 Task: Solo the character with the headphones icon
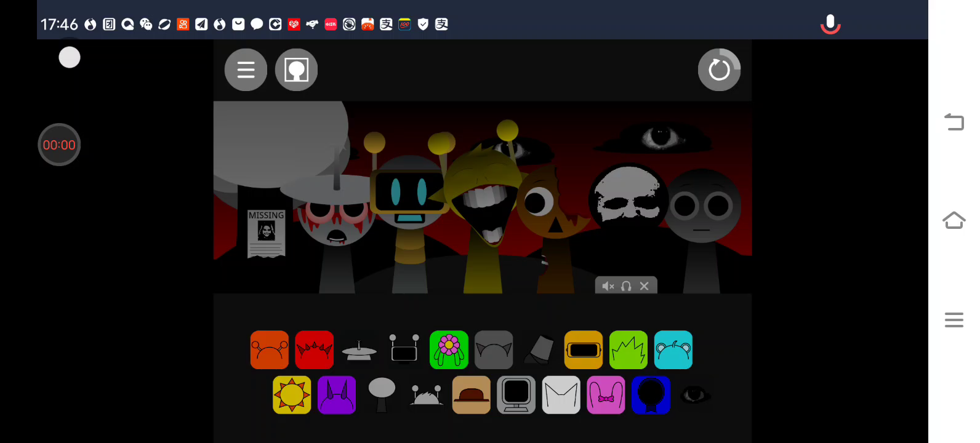click(x=626, y=286)
